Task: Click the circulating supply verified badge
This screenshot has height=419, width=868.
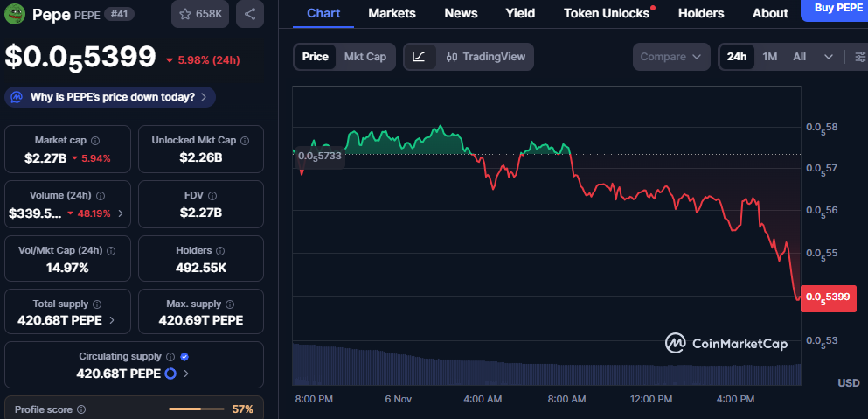Action: (184, 357)
